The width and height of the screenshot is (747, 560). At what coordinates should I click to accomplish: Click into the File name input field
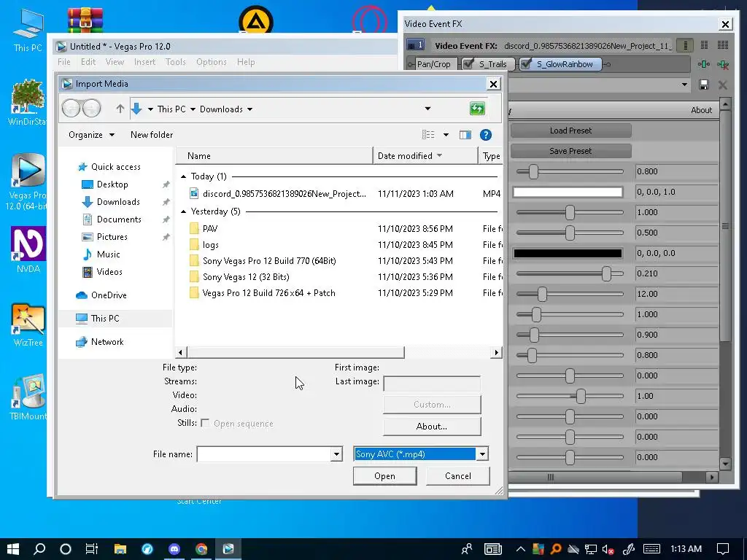click(x=264, y=454)
